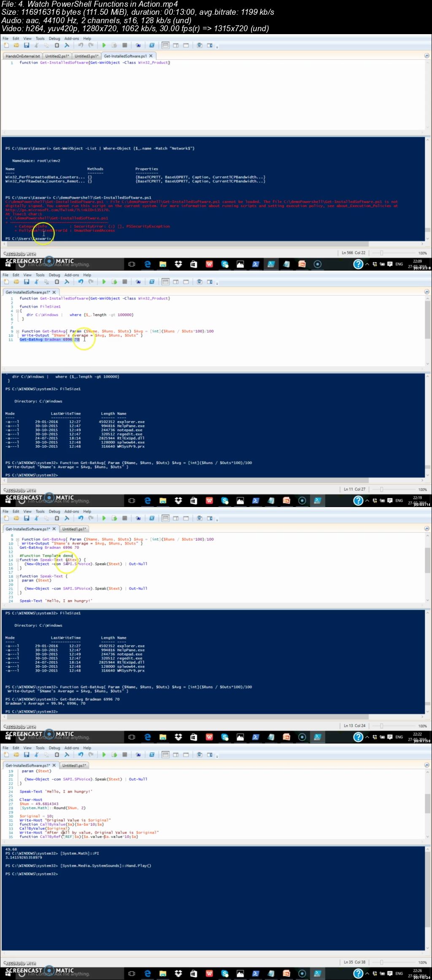This screenshot has width=432, height=980.
Task: Collapse FileSize1 code fold, Ln 11 Col 27 frame
Action: pos(17,311)
